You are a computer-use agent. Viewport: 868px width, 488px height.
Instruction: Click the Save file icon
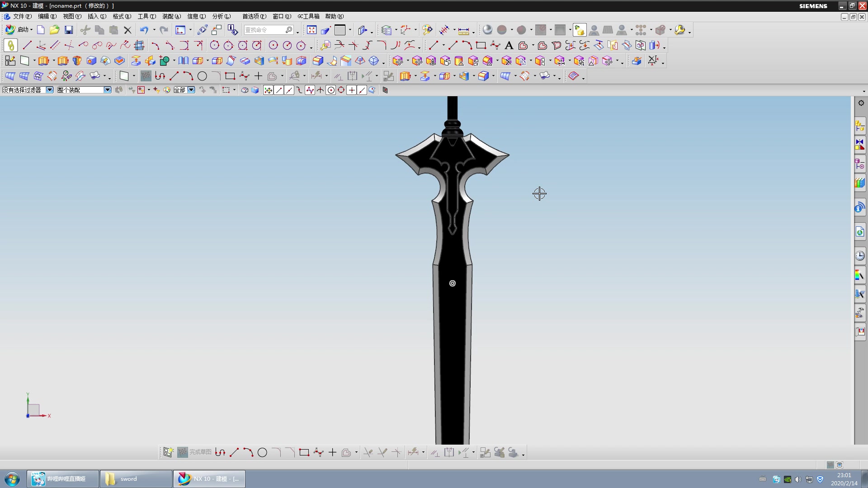[x=69, y=30]
